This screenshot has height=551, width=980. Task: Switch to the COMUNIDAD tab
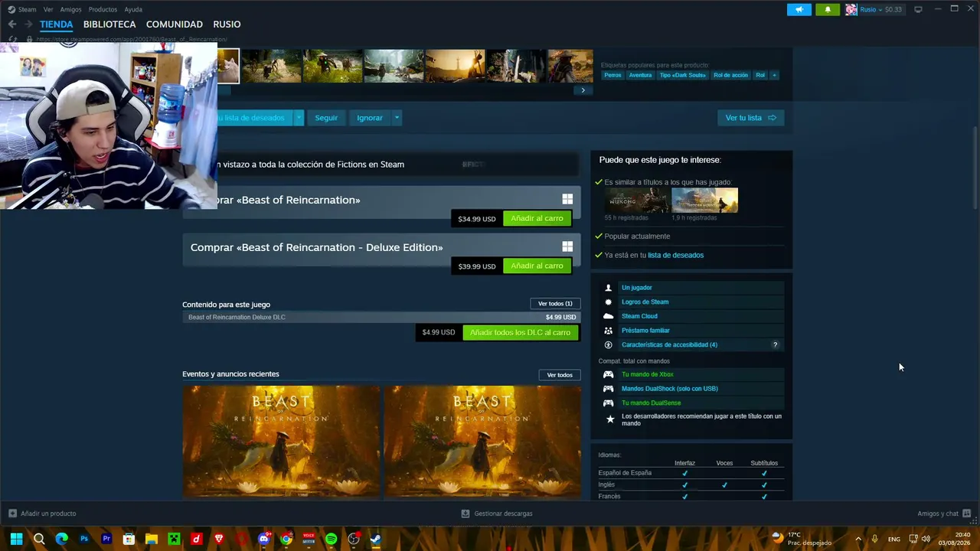pyautogui.click(x=175, y=24)
